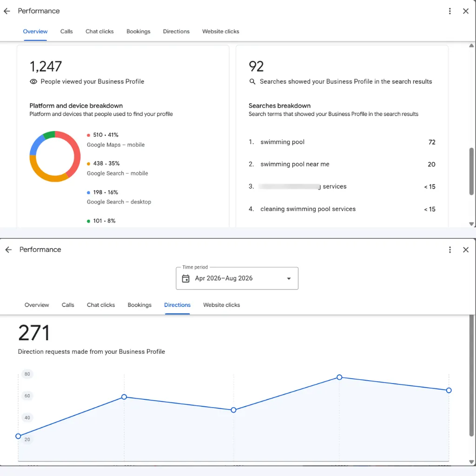Open Website clicks tab in upper panel
476x476 pixels.
point(220,32)
